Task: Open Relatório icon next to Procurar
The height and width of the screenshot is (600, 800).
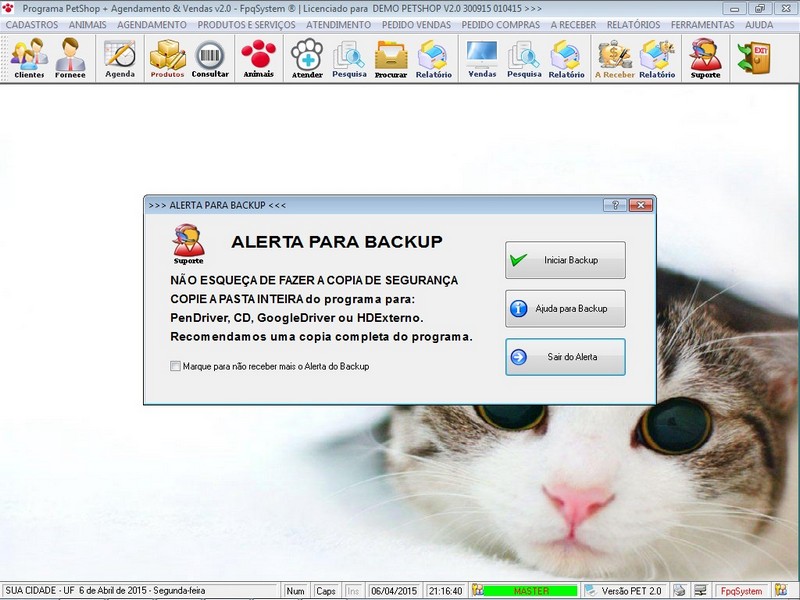Action: coord(434,58)
